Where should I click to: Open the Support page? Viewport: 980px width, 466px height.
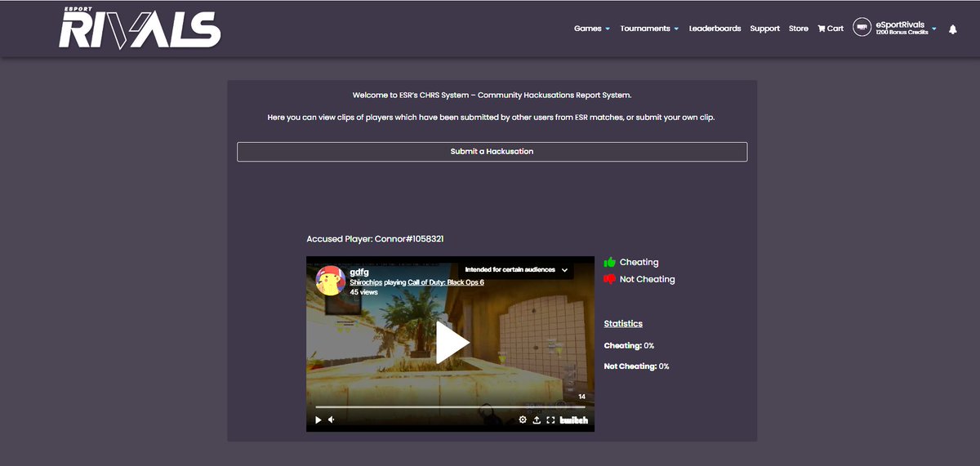764,29
